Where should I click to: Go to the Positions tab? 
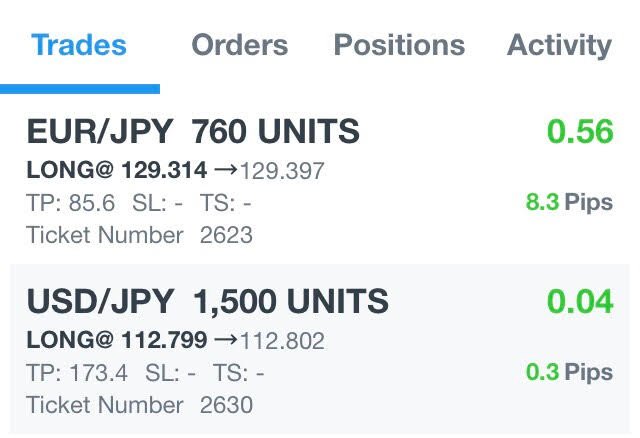[399, 45]
